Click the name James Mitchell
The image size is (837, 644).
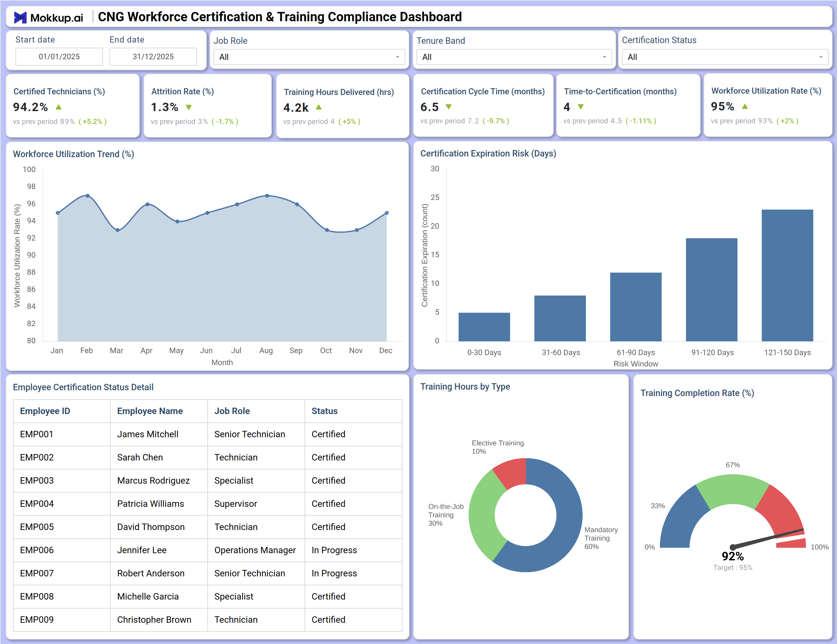pos(147,434)
